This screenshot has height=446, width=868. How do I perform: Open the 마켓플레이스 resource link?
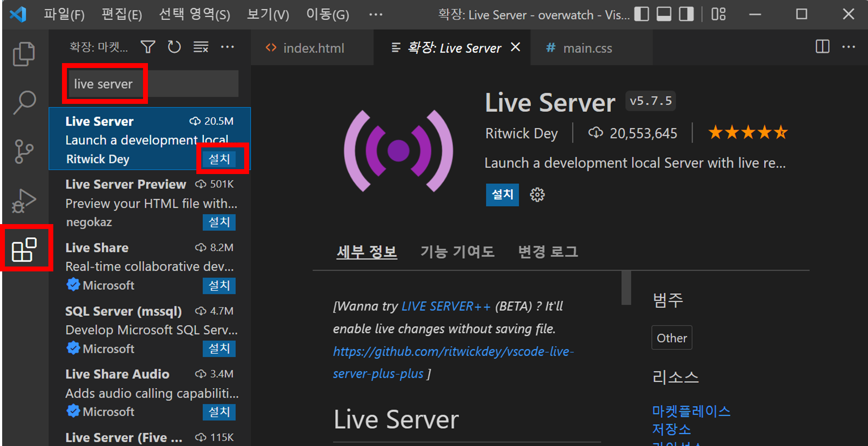[x=691, y=411]
